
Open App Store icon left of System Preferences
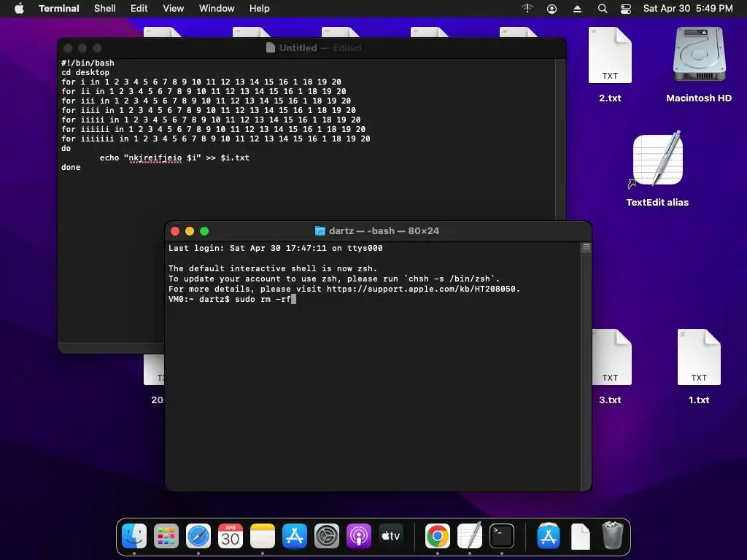295,536
